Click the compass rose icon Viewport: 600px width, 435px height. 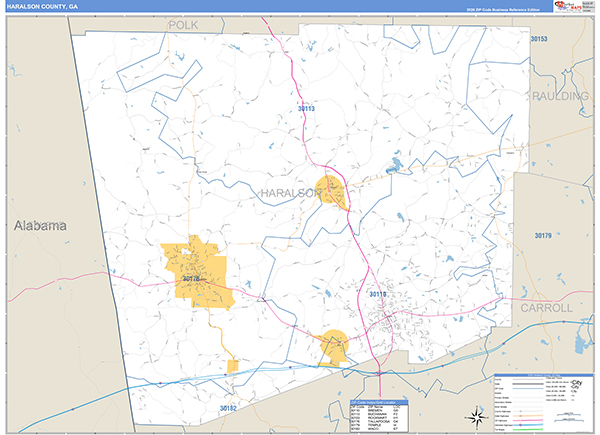click(477, 417)
